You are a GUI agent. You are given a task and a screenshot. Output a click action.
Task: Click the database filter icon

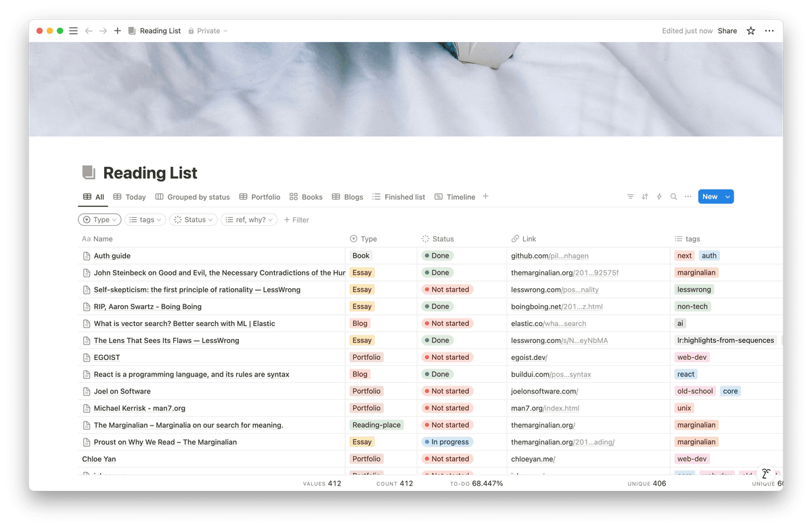pyautogui.click(x=631, y=197)
